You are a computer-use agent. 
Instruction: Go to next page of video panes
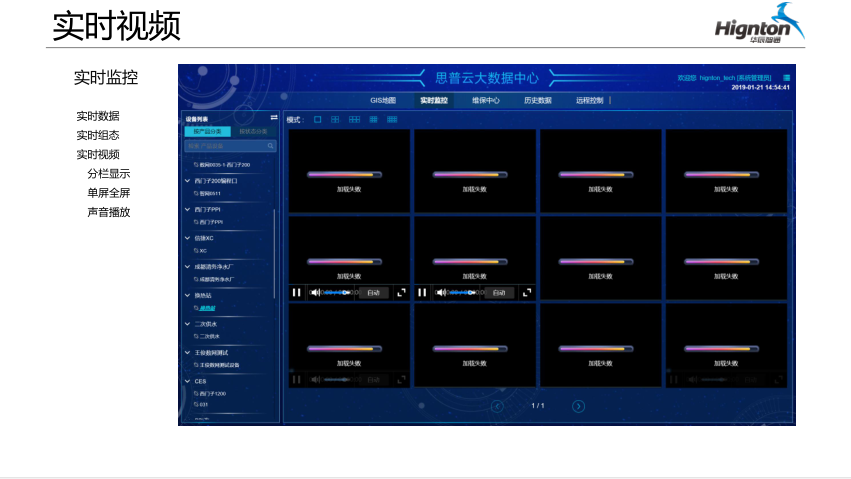(578, 406)
